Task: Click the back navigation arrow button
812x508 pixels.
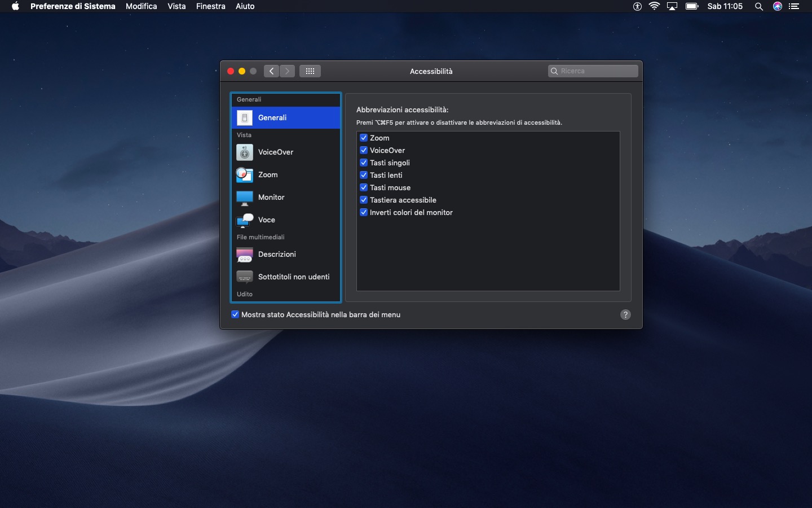Action: (271, 71)
